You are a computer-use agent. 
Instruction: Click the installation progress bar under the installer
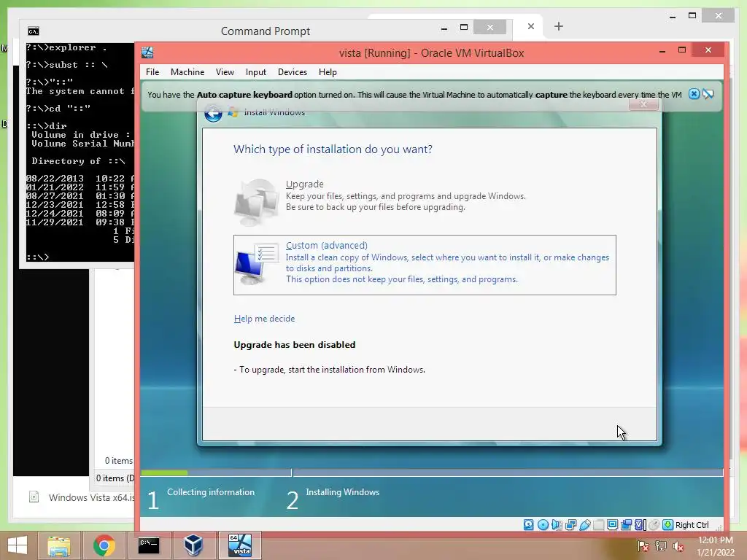coord(432,472)
